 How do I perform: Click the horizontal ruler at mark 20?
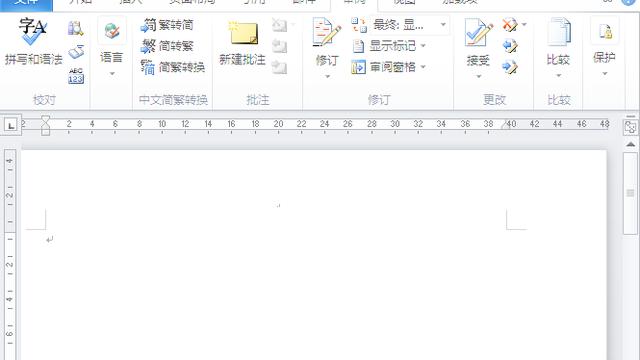pos(278,124)
